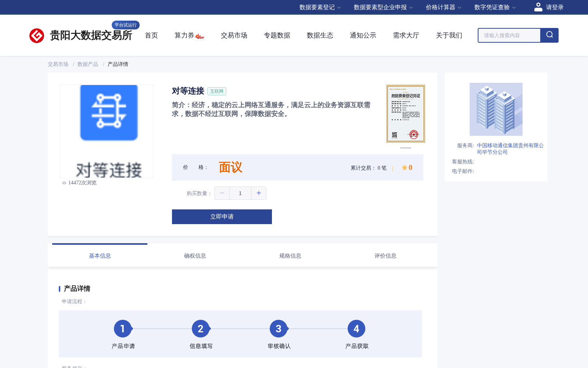The width and height of the screenshot is (588, 368).
Task: Click the purchase quantity input field
Action: 240,193
